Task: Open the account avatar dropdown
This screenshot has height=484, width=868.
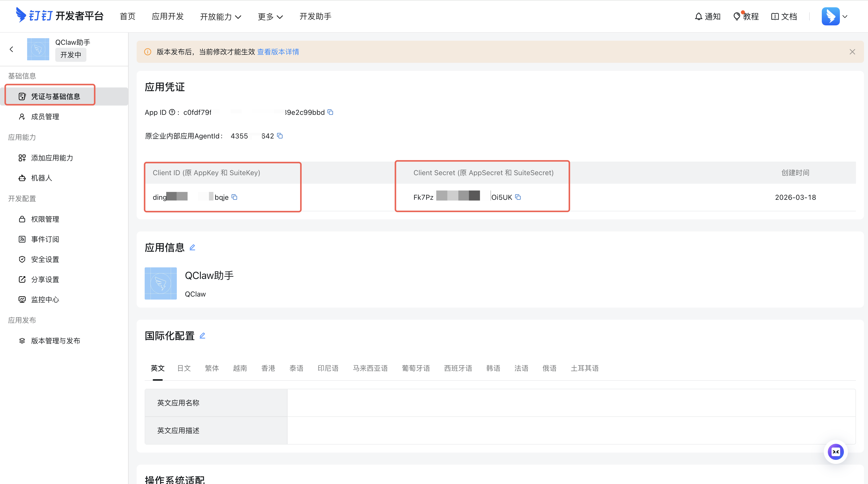Action: pos(834,16)
